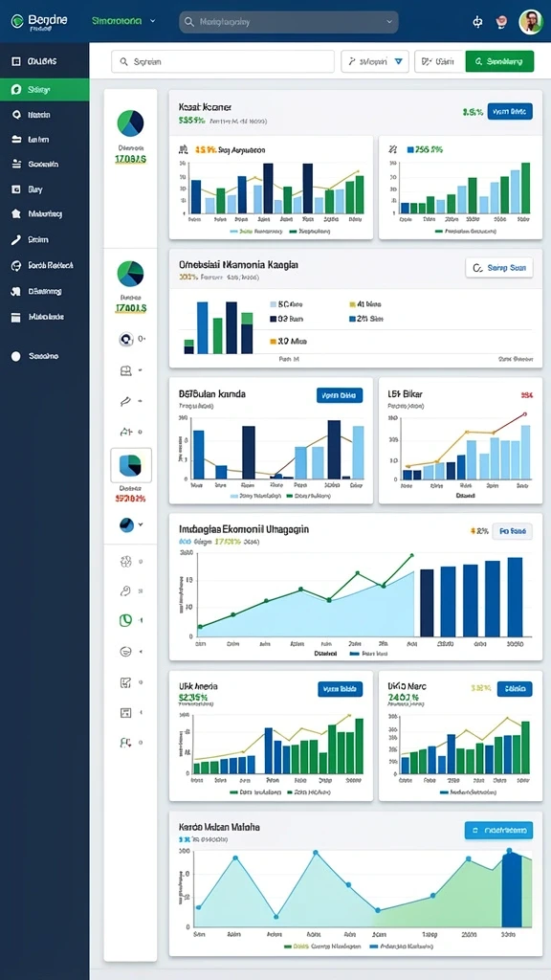The height and width of the screenshot is (980, 551).
Task: Click the light blue button on the bottom chart card
Action: pyautogui.click(x=498, y=830)
